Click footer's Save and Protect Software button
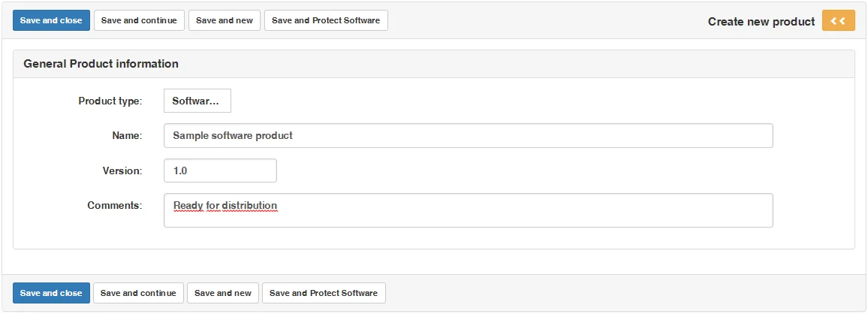This screenshot has height=314, width=868. click(x=324, y=293)
